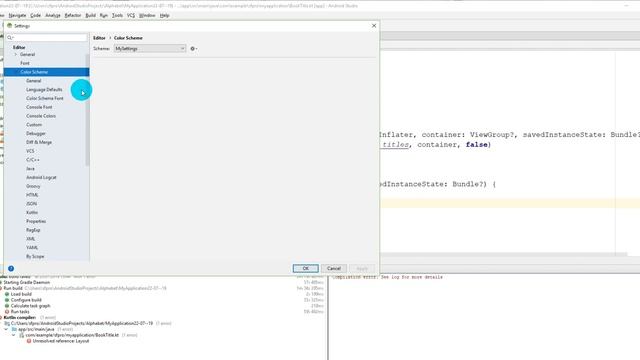Image resolution: width=640 pixels, height=360 pixels.
Task: Open the Scheme combo box showing MySettings
Action: point(150,49)
